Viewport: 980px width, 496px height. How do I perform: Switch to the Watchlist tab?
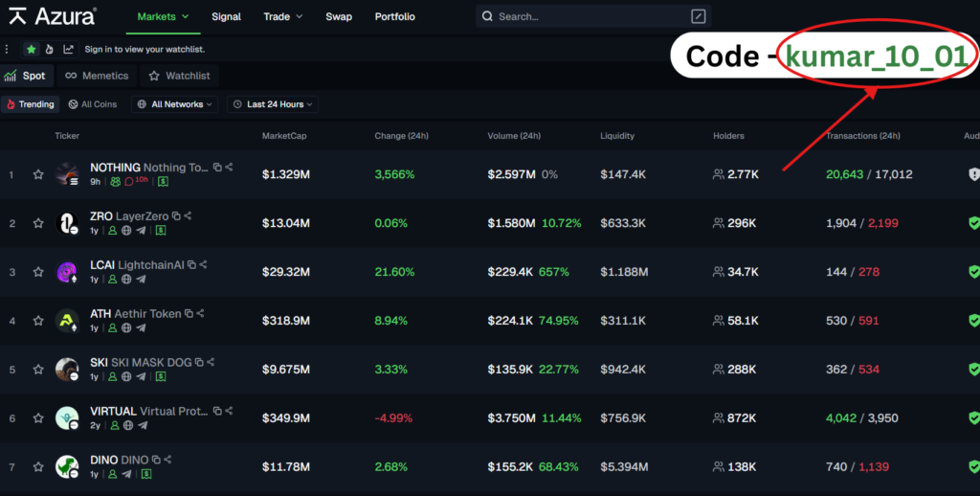179,76
